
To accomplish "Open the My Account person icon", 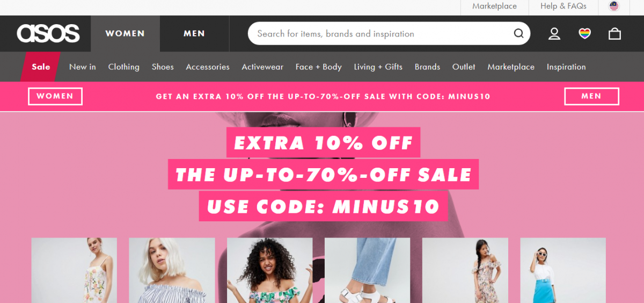I will (554, 34).
